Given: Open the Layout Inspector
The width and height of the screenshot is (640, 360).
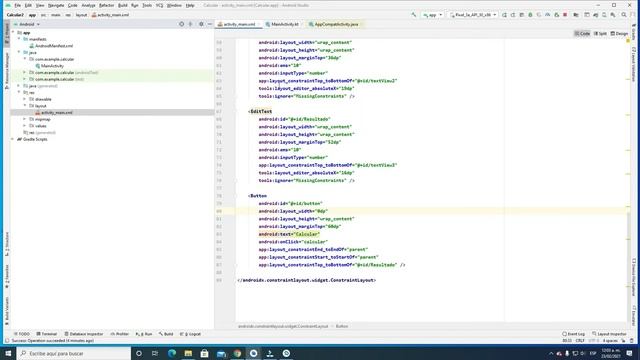Looking at the screenshot, I should point(609,334).
